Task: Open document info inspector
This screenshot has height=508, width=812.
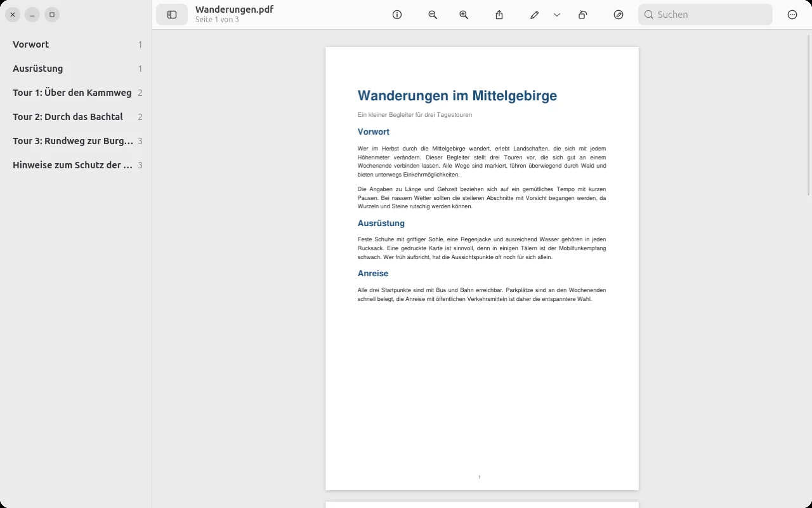Action: 397,15
